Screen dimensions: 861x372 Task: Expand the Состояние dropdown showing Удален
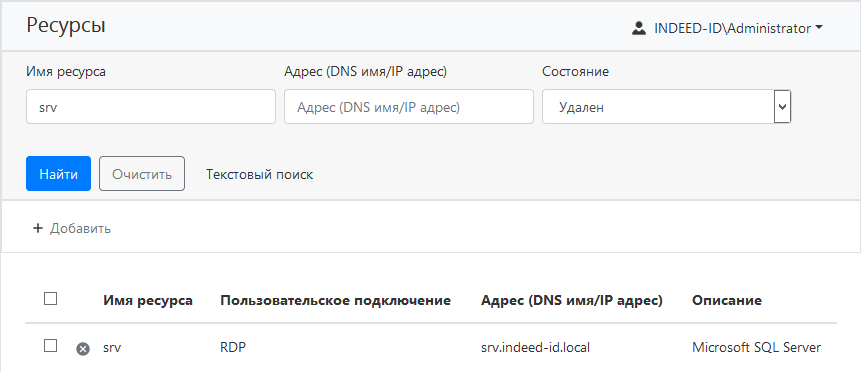click(x=666, y=107)
